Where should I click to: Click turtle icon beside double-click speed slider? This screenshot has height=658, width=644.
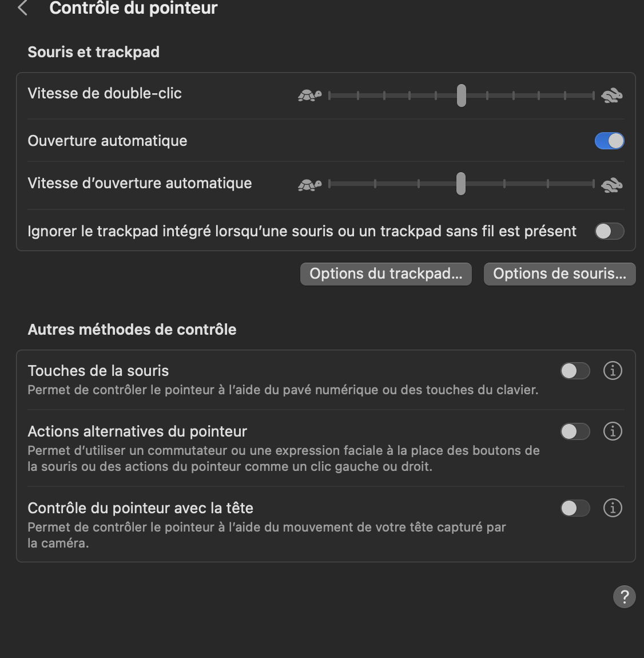(x=309, y=95)
